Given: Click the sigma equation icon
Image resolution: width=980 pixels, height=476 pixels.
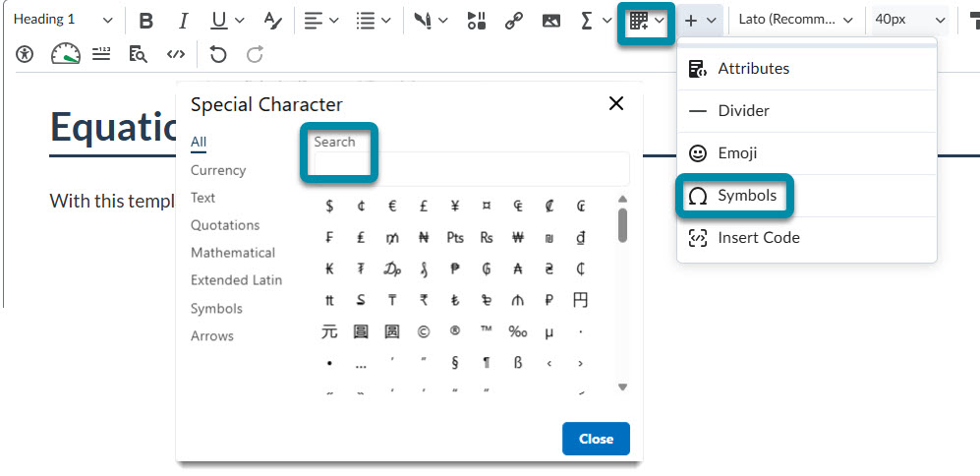Looking at the screenshot, I should point(586,21).
